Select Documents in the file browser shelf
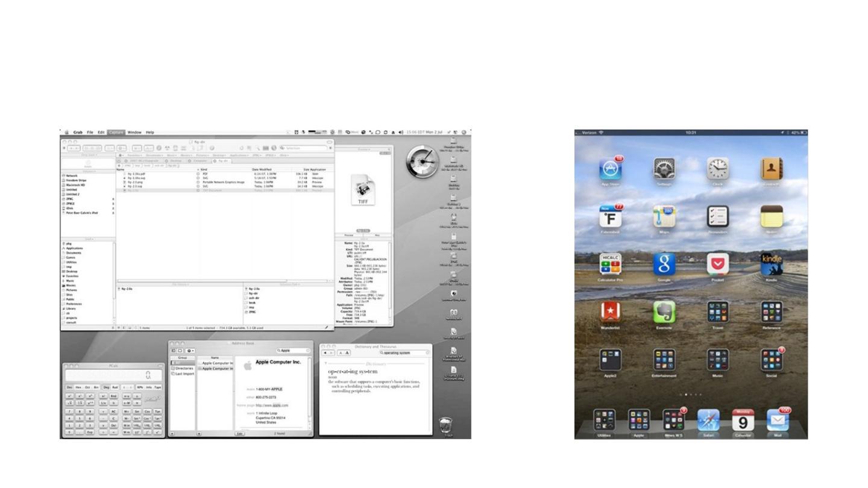This screenshot has height=488, width=868. [72, 252]
